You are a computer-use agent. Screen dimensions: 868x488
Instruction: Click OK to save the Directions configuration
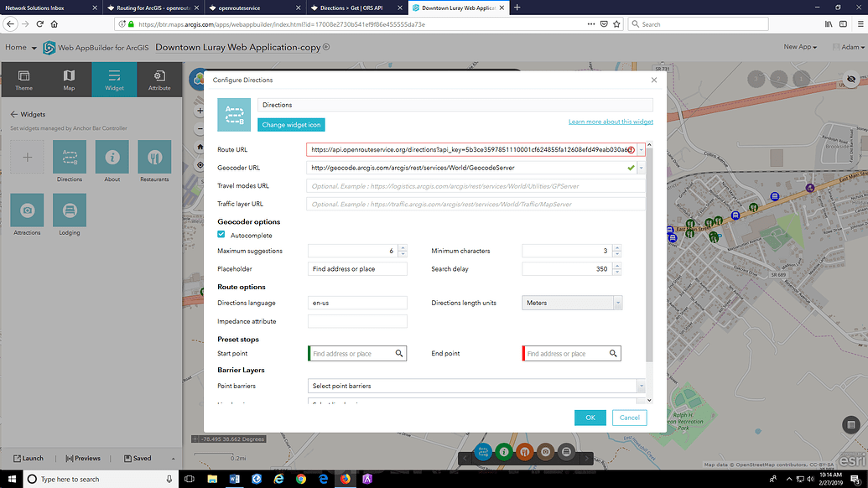pos(590,417)
